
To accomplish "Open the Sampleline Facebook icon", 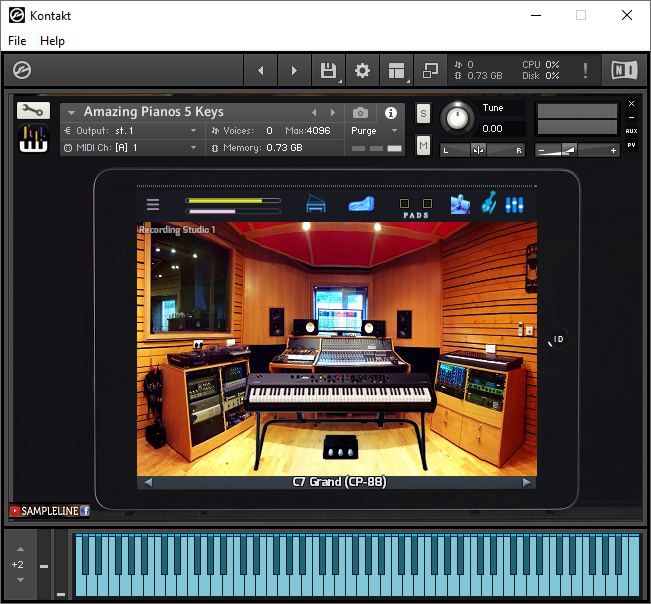I will point(85,511).
